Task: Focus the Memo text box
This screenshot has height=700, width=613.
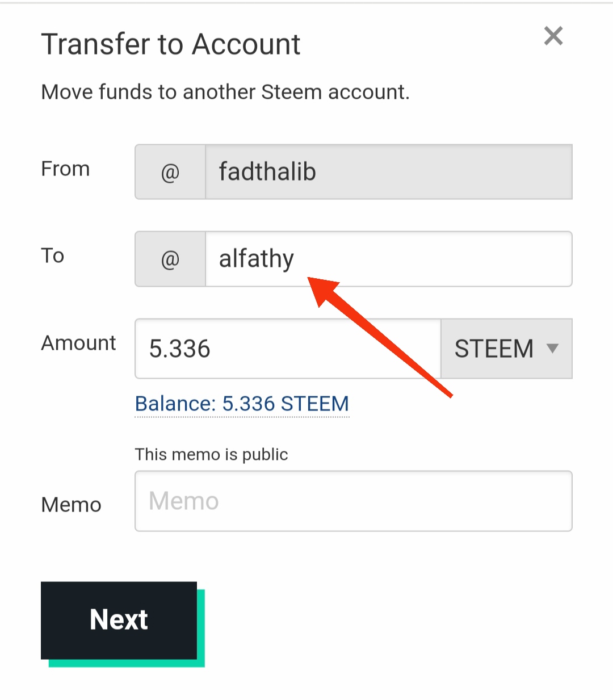Action: (353, 501)
